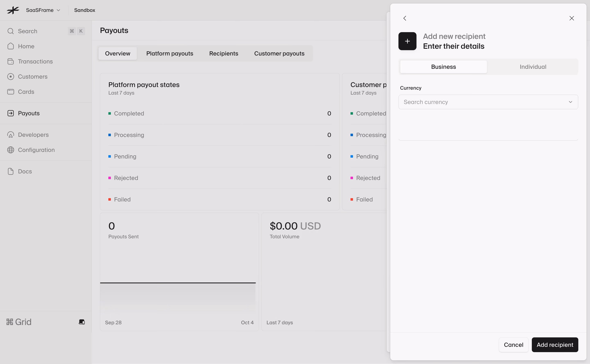The height and width of the screenshot is (364, 590).
Task: Click the Docs file icon
Action: [x=11, y=171]
